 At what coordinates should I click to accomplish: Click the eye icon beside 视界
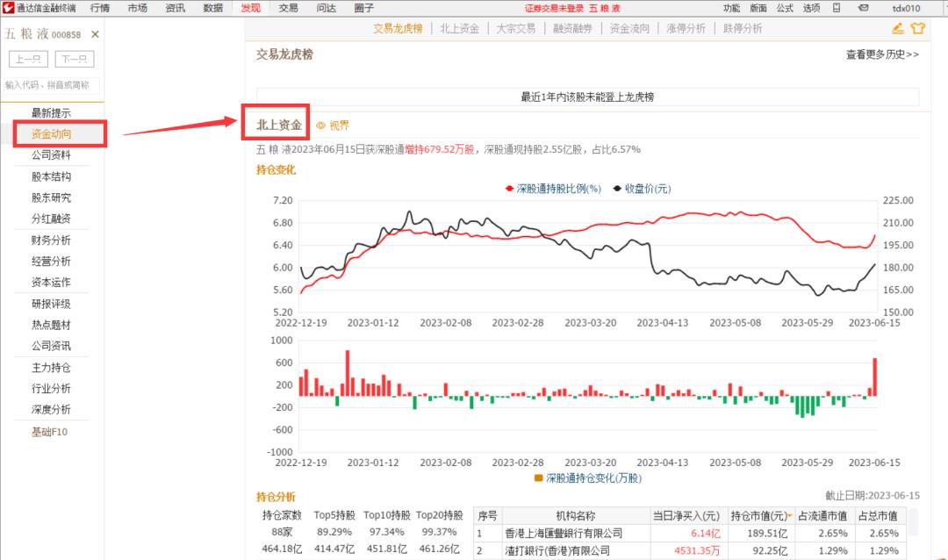coord(320,126)
